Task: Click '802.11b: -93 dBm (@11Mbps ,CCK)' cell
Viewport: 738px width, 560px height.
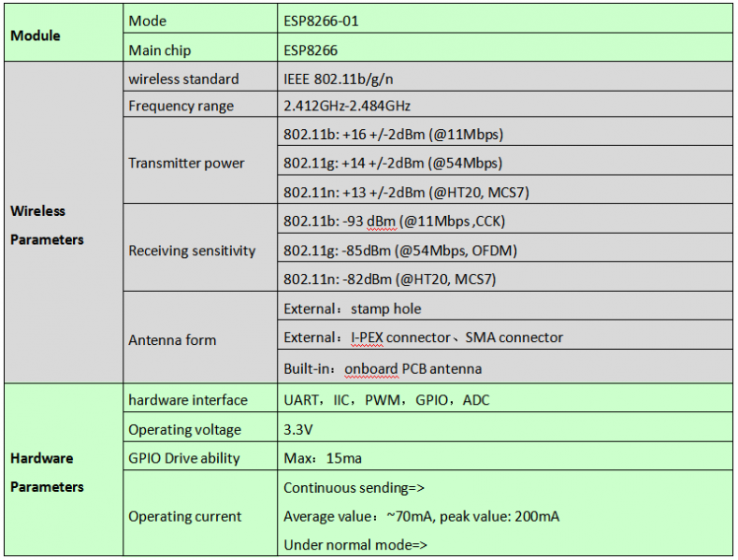Action: point(504,219)
